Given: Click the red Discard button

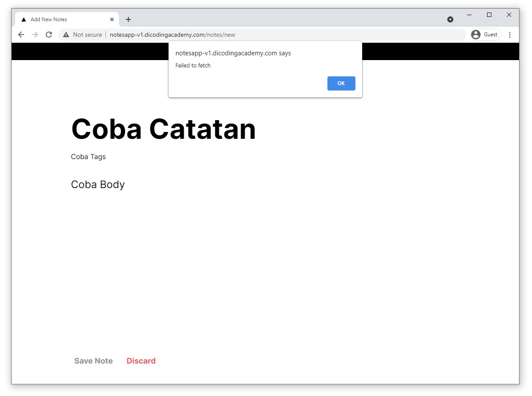Looking at the screenshot, I should (x=141, y=361).
